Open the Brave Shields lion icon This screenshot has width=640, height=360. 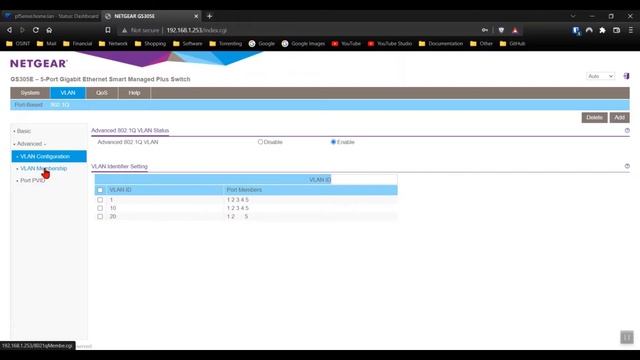501,30
